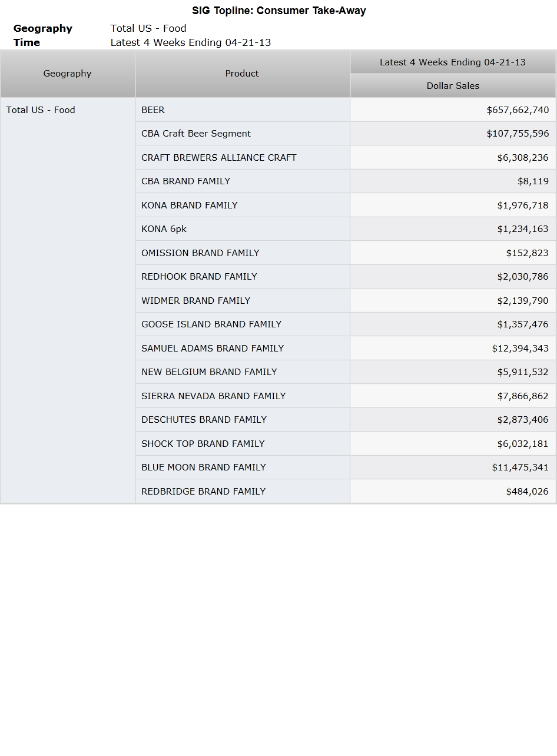Select the GOOSE ISLAND BRAND FAMILY row
Viewport: 557px width, 756px height.
243,324
